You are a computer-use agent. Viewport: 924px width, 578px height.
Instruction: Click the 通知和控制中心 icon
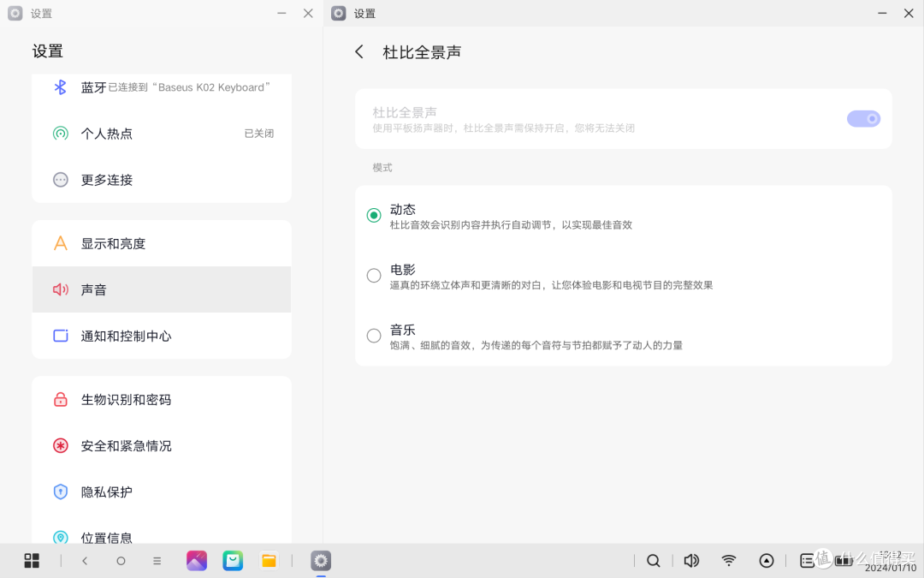(60, 336)
